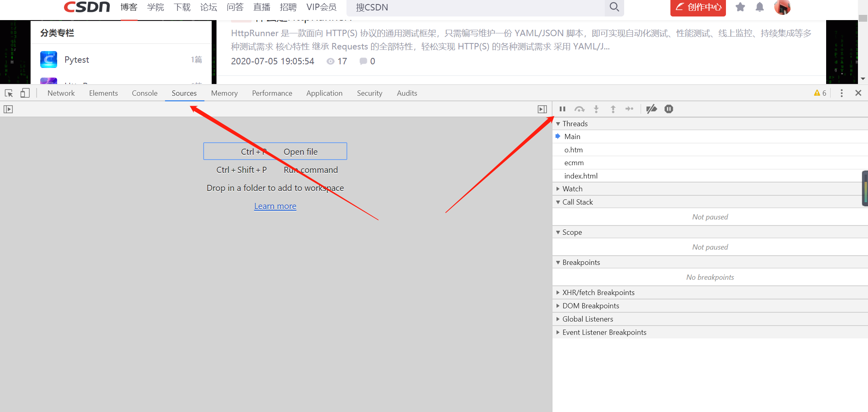Collapse the Call Stack section
This screenshot has height=412, width=868.
coord(558,202)
